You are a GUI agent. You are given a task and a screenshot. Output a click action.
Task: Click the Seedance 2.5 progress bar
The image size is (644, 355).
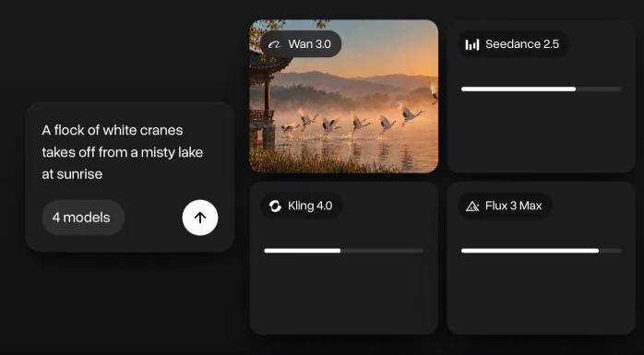(541, 89)
